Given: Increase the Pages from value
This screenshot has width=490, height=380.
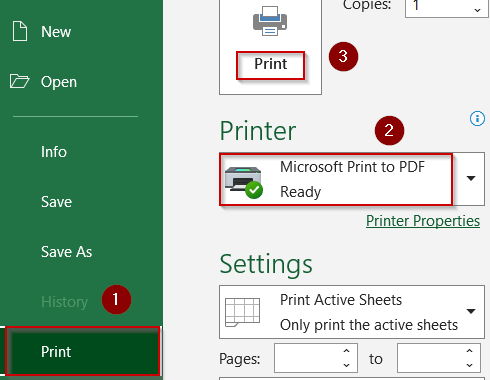Looking at the screenshot, I should tap(346, 351).
